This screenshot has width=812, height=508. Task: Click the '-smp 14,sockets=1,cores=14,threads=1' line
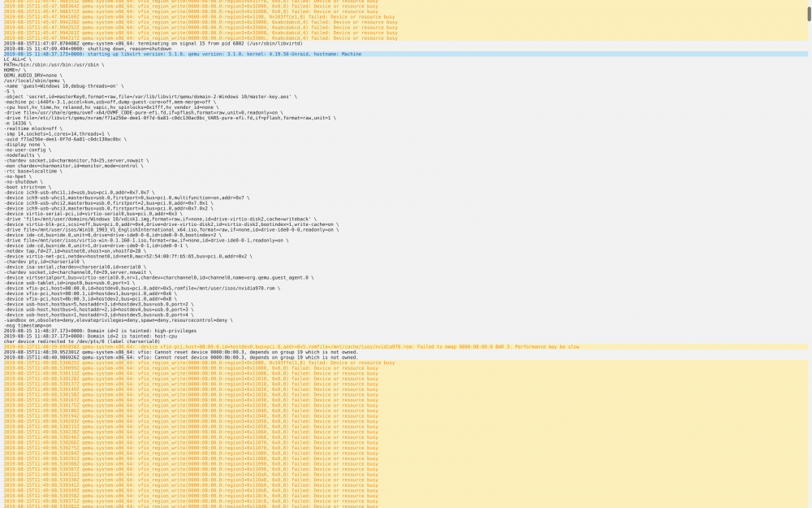[x=57, y=134]
